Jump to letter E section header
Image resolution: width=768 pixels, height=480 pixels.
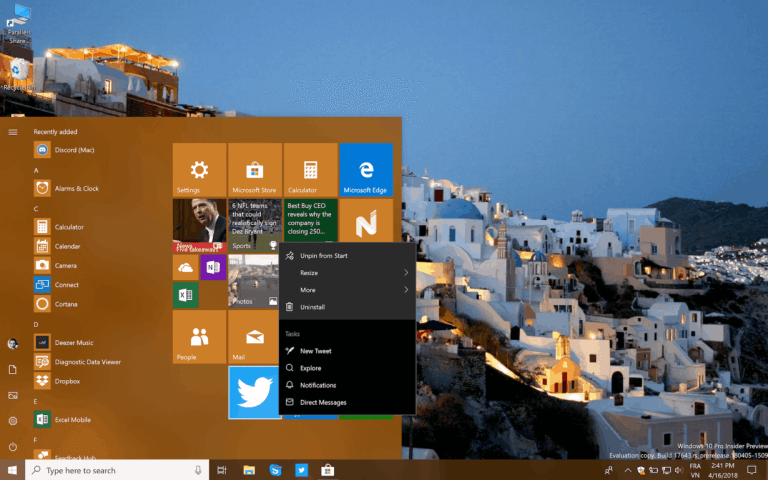[x=35, y=402]
